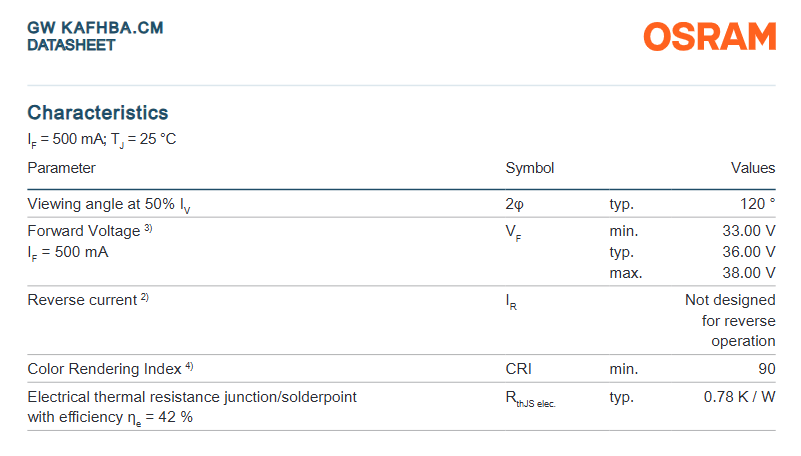Click the Characteristics section heading
Image resolution: width=801 pixels, height=456 pixels.
pos(98,112)
